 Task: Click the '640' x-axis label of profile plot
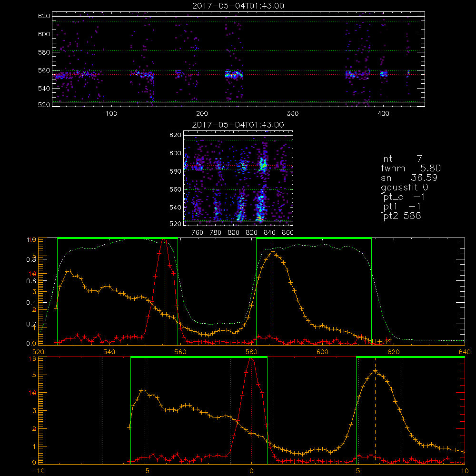click(465, 352)
